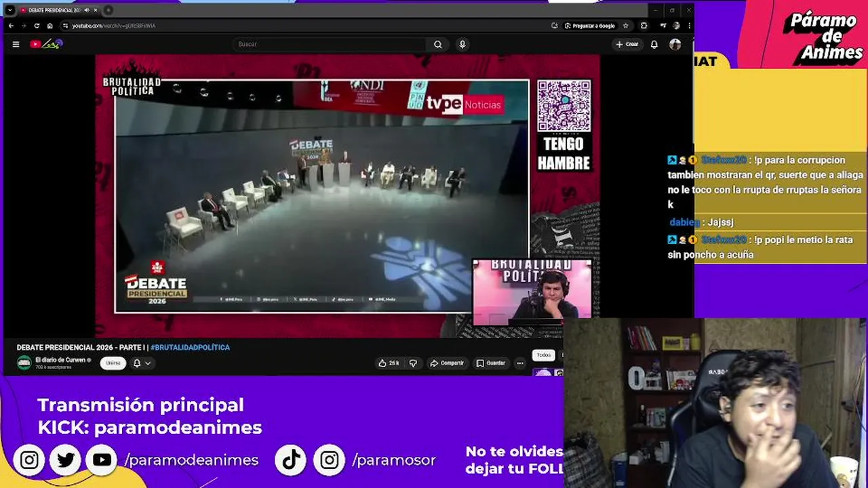
Task: Click the El diario de Curwen channel avatar
Action: coord(24,363)
